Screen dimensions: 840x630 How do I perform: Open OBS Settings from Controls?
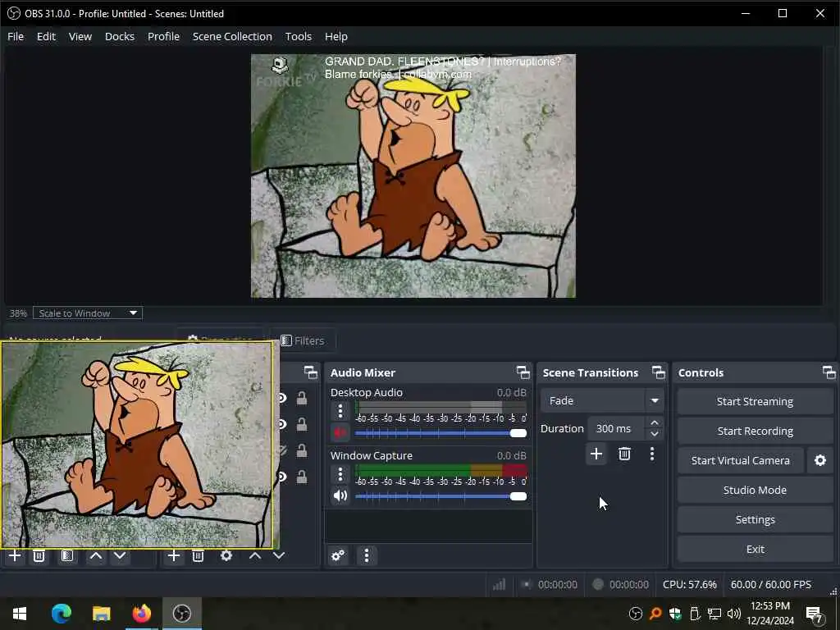(755, 519)
